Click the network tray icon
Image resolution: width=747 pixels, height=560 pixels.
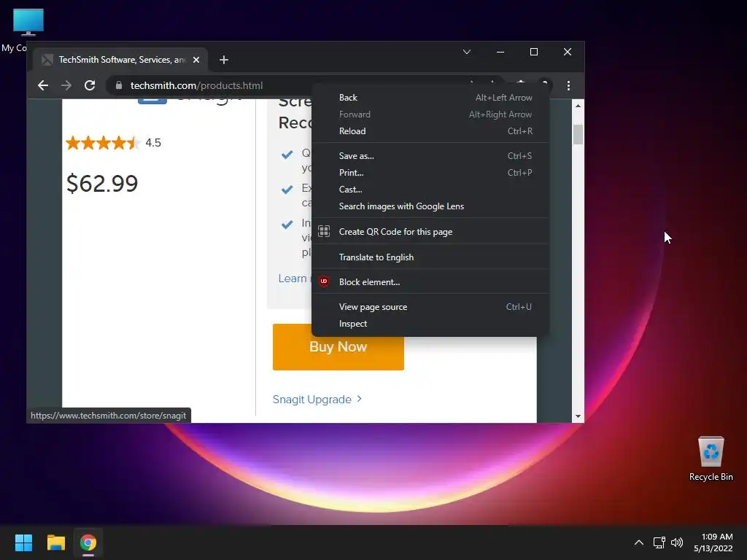(x=659, y=542)
